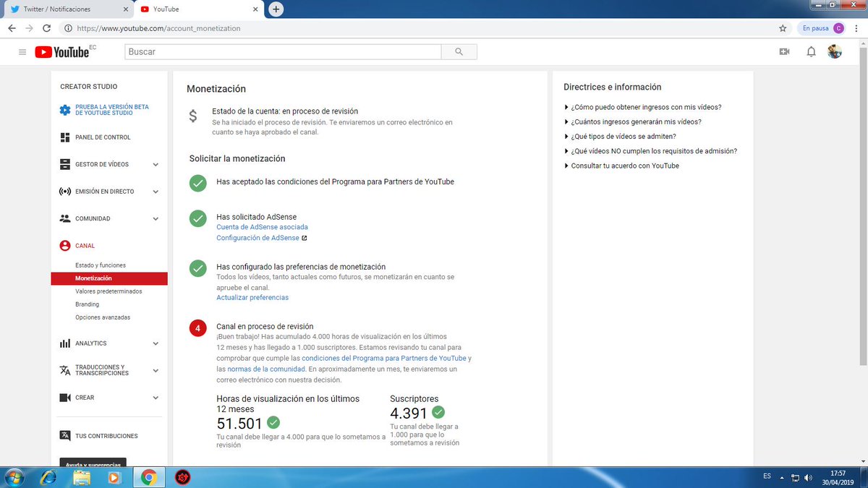Open Estado y funciones in the sidebar
The height and width of the screenshot is (488, 868).
(101, 265)
